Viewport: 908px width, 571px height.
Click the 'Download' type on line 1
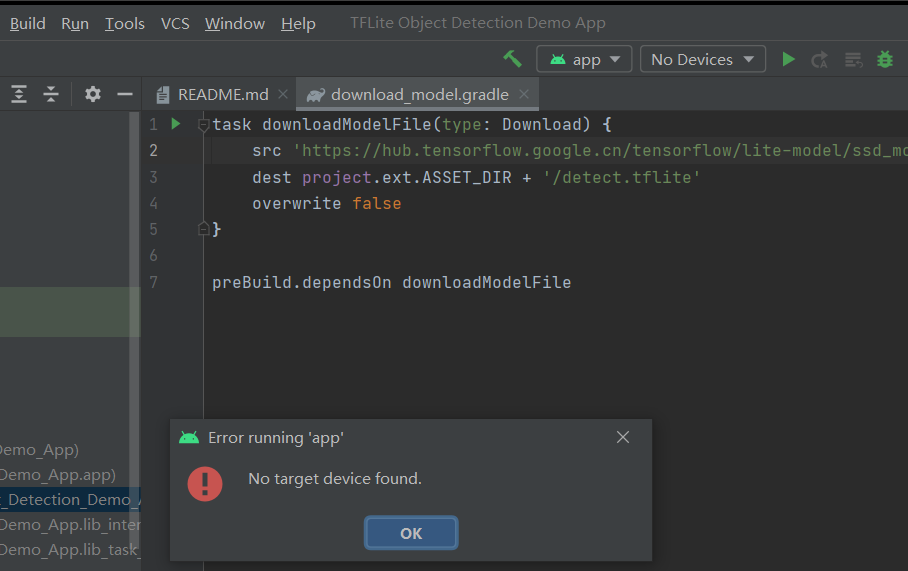(541, 125)
